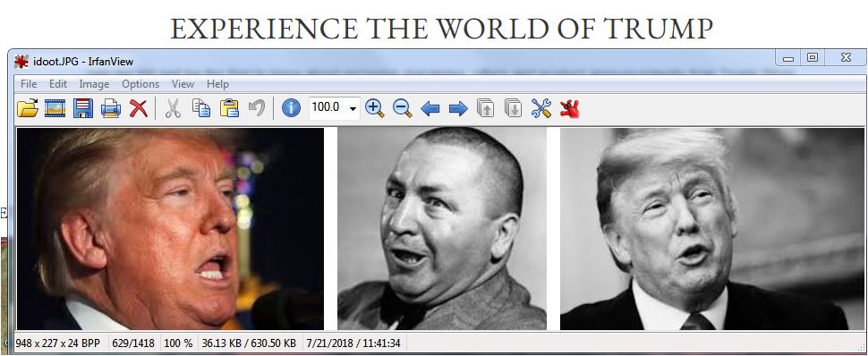Open the slideshow filmstrip icon
Screen dimensions: 868x356
point(55,108)
